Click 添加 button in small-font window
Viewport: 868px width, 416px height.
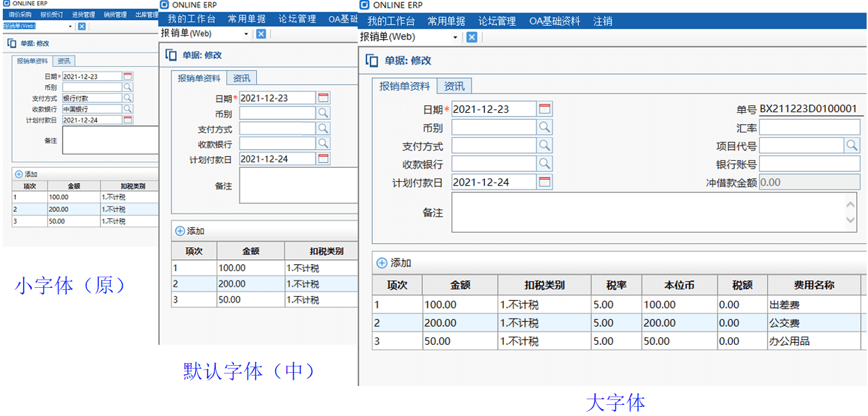pyautogui.click(x=26, y=174)
